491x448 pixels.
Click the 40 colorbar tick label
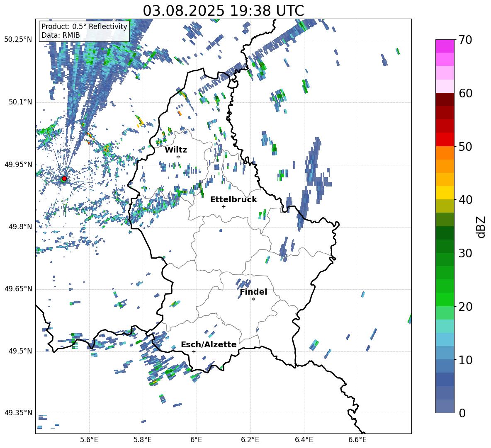point(466,200)
